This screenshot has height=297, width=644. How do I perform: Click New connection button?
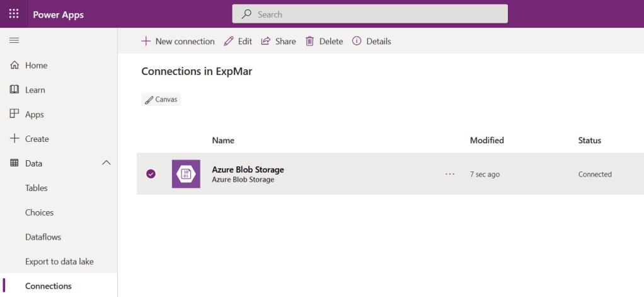(x=178, y=41)
